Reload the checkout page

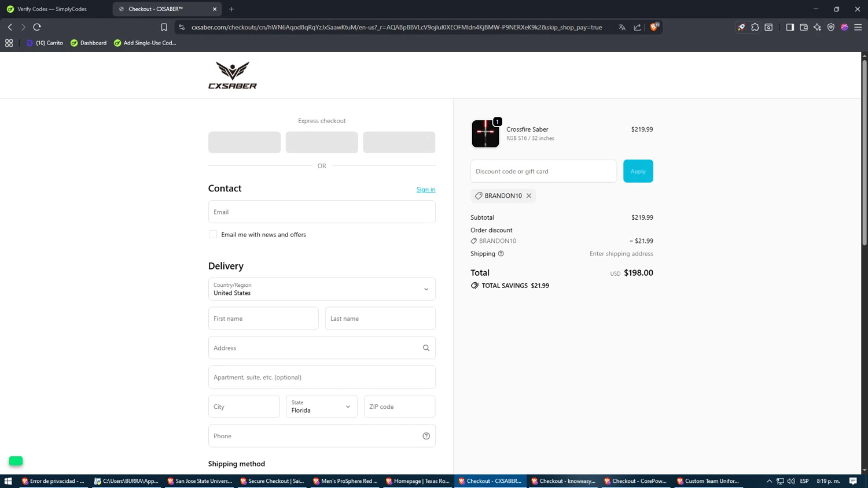tap(37, 27)
